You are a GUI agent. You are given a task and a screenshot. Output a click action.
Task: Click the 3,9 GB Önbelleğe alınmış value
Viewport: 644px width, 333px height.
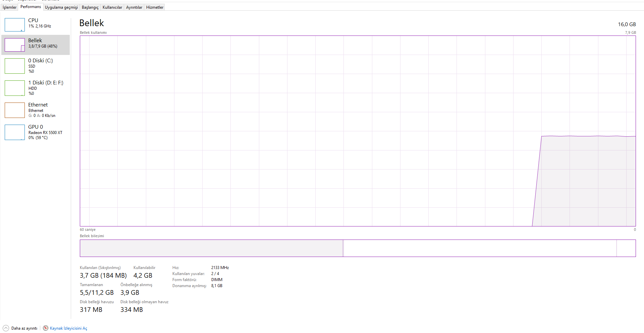tap(130, 293)
